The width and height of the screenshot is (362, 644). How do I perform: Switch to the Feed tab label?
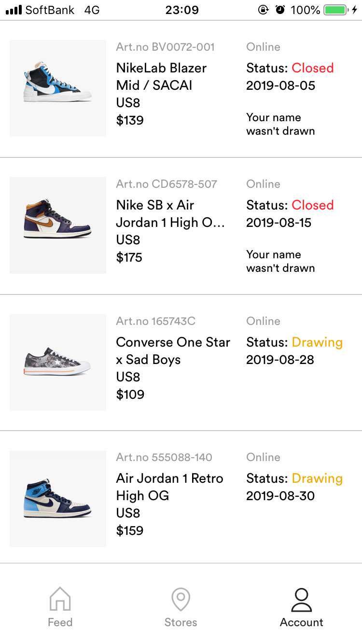click(60, 622)
